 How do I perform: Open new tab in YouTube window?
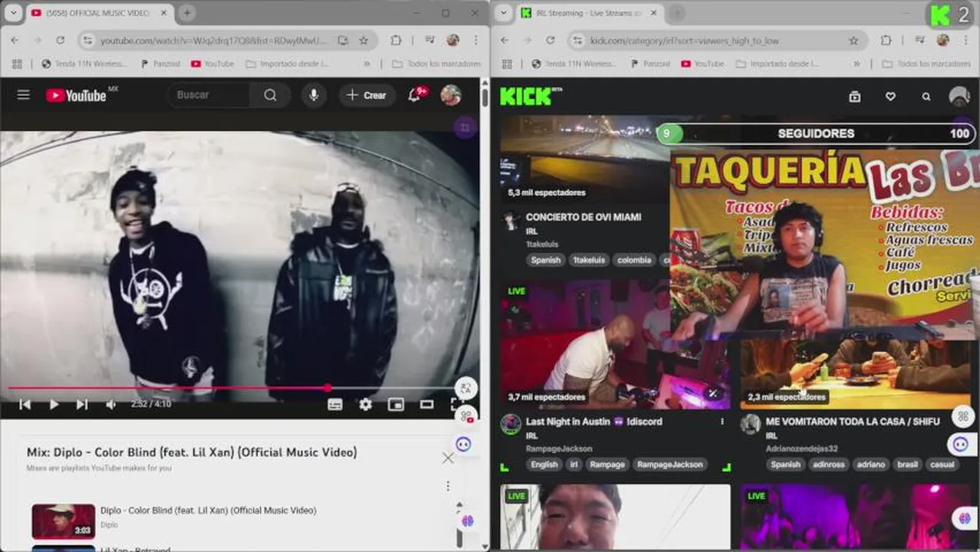[x=187, y=13]
